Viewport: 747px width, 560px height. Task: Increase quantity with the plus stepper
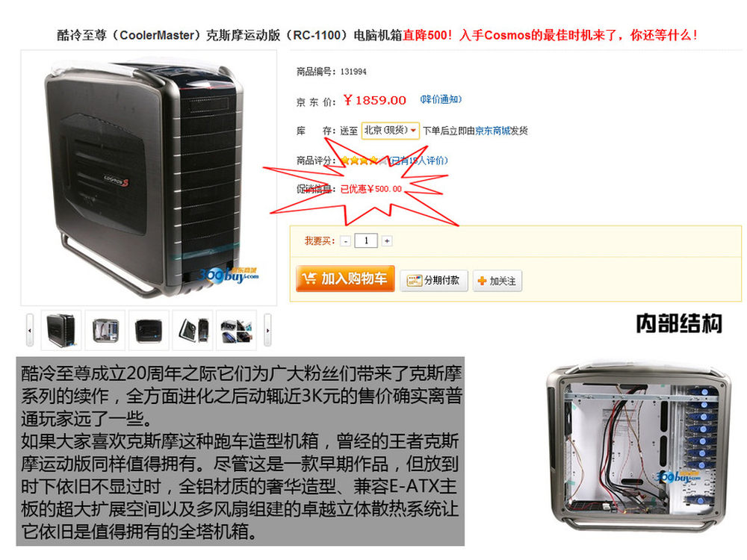pos(387,241)
